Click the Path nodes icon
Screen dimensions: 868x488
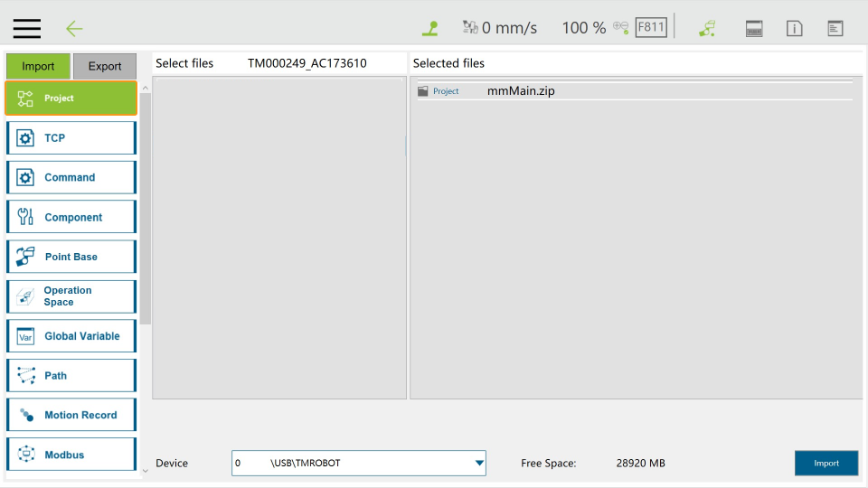26,376
